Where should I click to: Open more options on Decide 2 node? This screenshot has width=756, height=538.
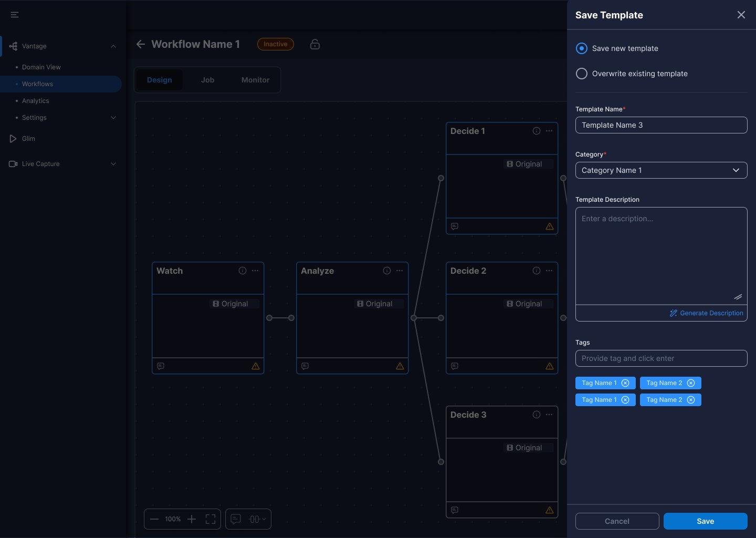(x=549, y=271)
